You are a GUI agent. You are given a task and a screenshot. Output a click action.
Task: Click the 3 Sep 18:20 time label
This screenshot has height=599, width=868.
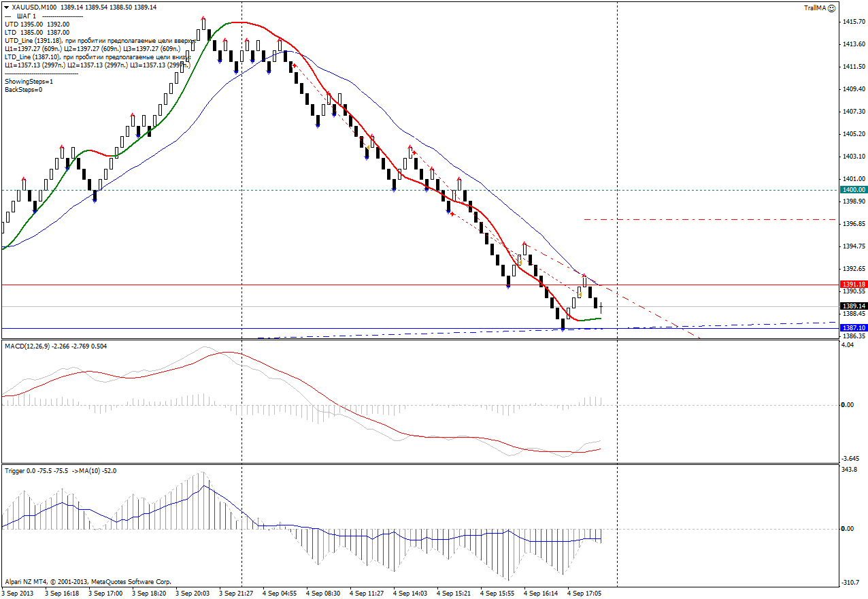pos(149,594)
